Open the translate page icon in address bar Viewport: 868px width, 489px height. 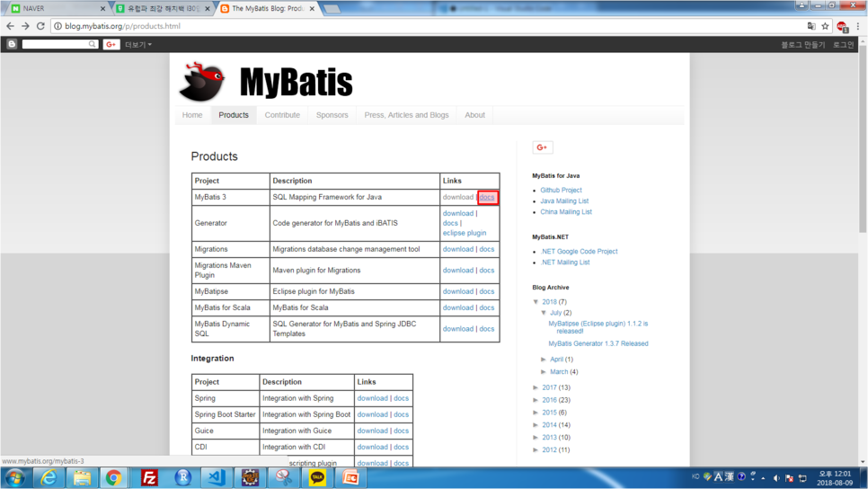[x=811, y=26]
